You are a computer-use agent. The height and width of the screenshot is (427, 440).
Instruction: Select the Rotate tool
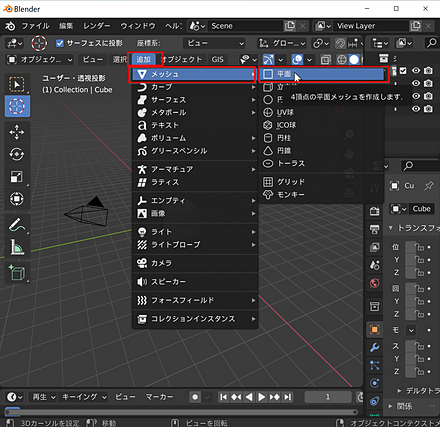click(x=17, y=154)
